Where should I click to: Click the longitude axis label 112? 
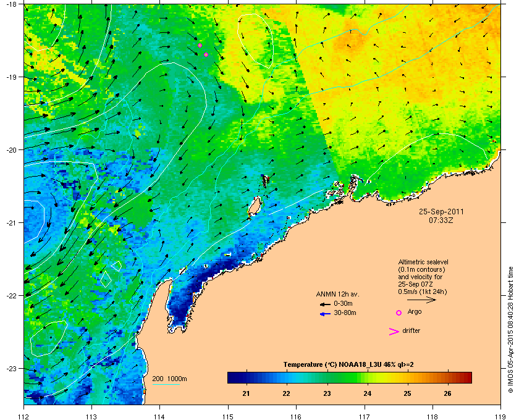(x=24, y=416)
